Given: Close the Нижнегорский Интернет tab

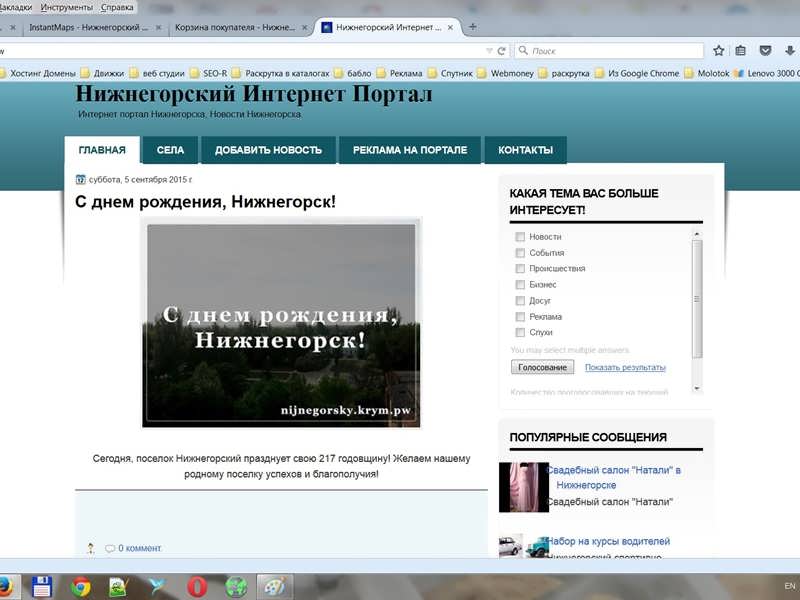Looking at the screenshot, I should pos(450,28).
